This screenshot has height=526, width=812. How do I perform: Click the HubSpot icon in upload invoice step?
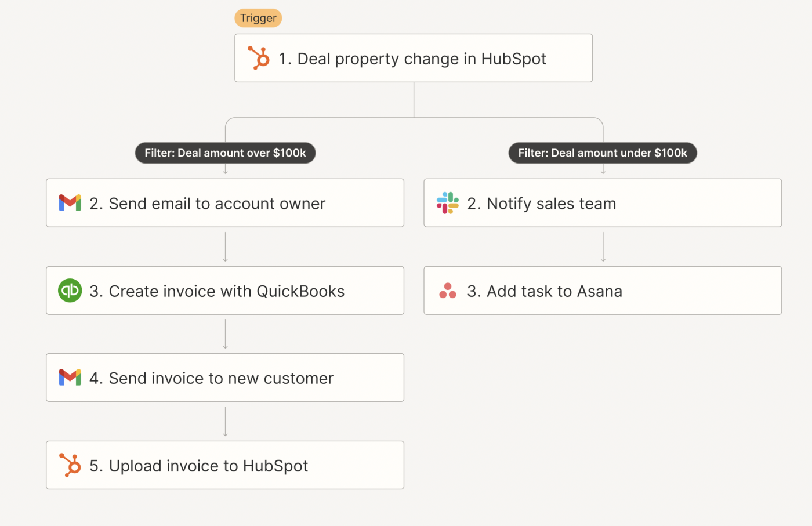coord(70,465)
